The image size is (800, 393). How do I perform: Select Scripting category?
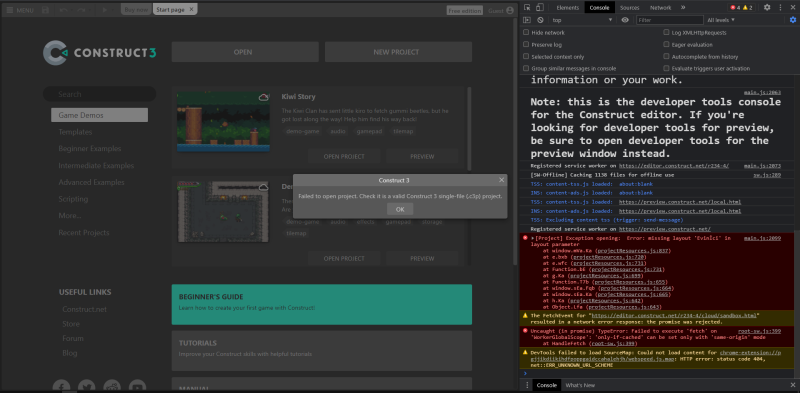click(73, 199)
